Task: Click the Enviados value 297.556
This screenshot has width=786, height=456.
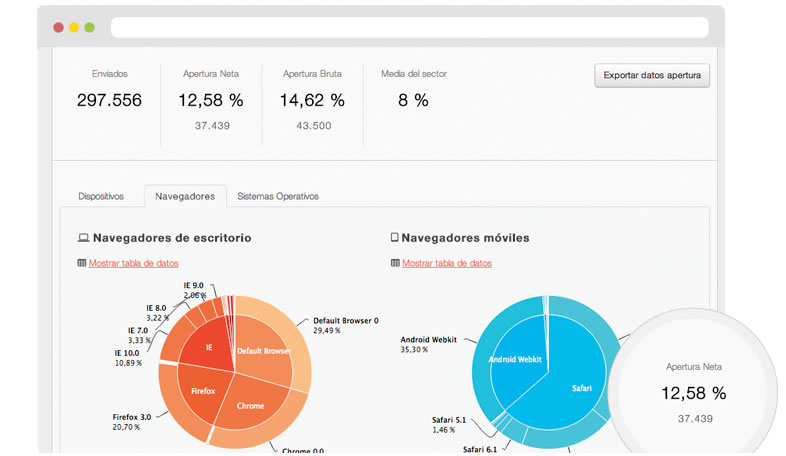Action: coord(109,100)
